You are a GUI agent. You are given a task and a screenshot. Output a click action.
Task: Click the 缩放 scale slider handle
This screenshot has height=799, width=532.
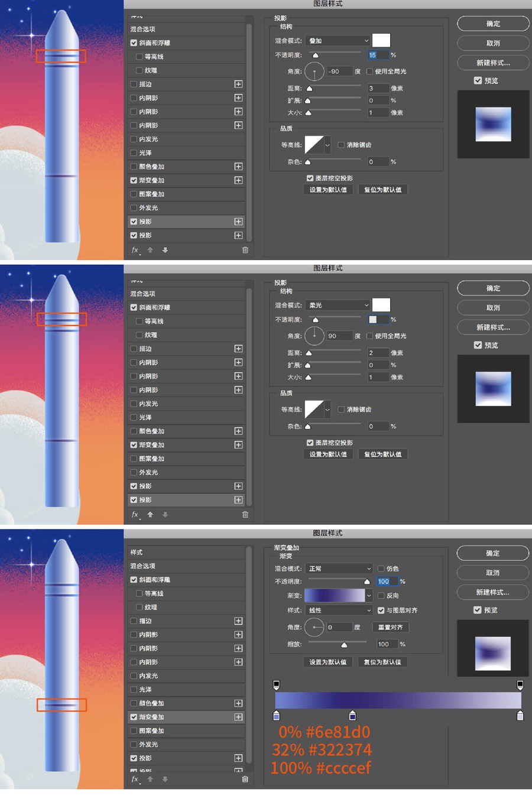click(344, 645)
